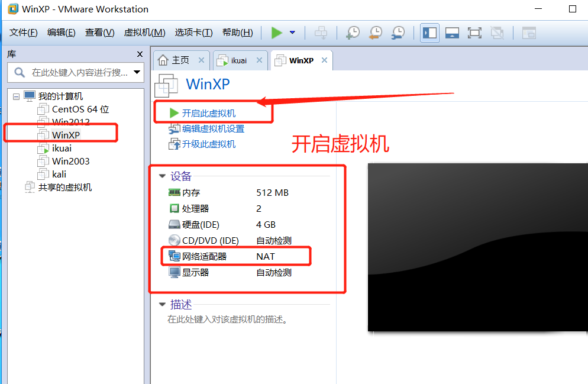Take a snapshot with the clock-plus icon
This screenshot has width=588, height=384.
(x=353, y=33)
